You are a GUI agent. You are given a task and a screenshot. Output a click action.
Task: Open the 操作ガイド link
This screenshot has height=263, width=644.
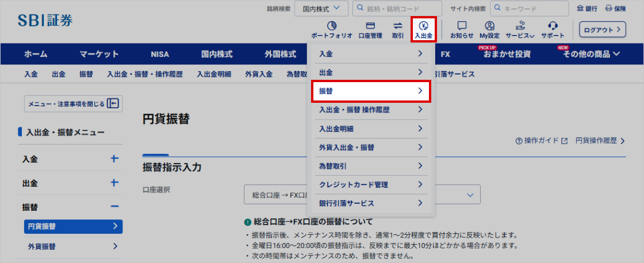pos(542,141)
